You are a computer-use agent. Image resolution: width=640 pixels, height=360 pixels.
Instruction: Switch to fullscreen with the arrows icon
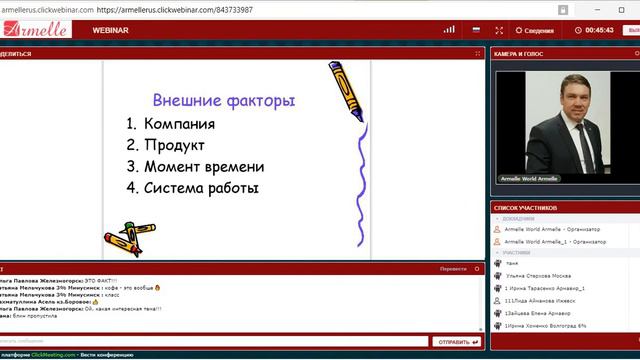[499, 30]
